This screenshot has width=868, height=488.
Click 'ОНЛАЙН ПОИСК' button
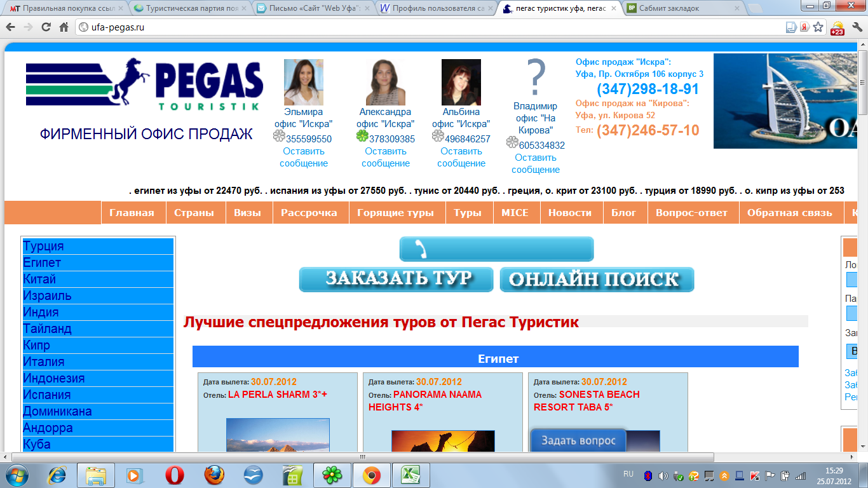pos(597,280)
